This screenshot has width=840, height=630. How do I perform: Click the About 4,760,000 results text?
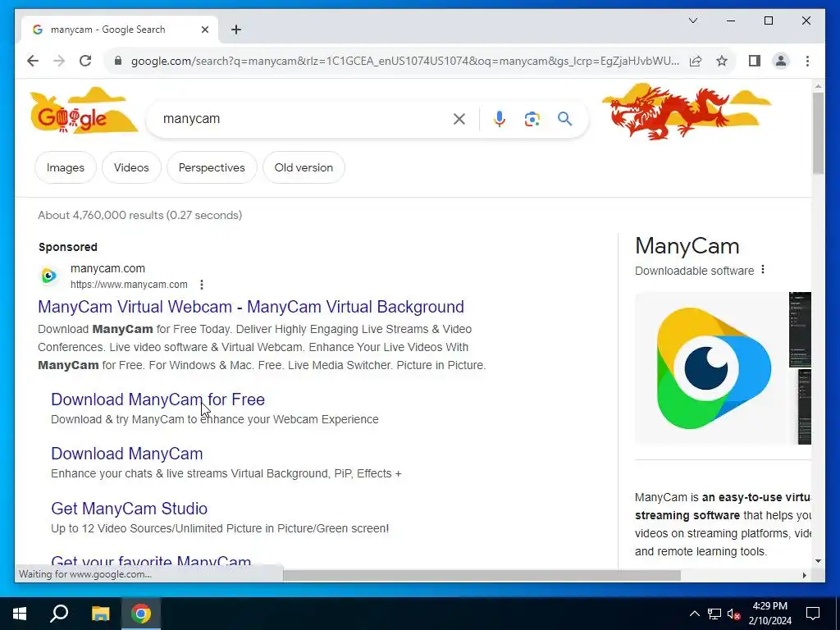139,216
